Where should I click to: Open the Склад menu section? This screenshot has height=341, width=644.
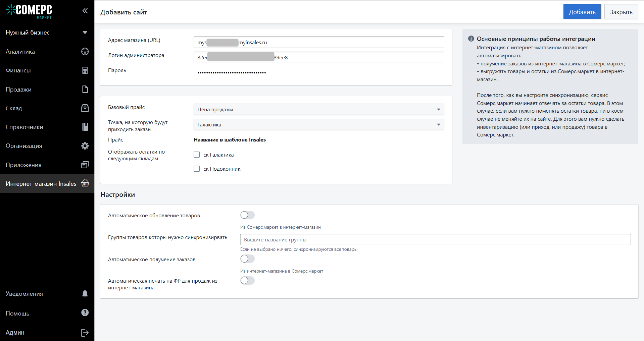coord(47,108)
